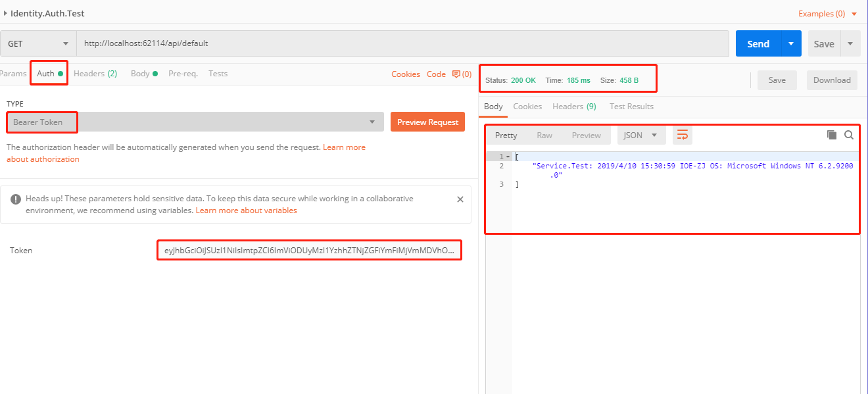The width and height of the screenshot is (868, 394).
Task: Open the Test Results tab
Action: click(x=631, y=107)
